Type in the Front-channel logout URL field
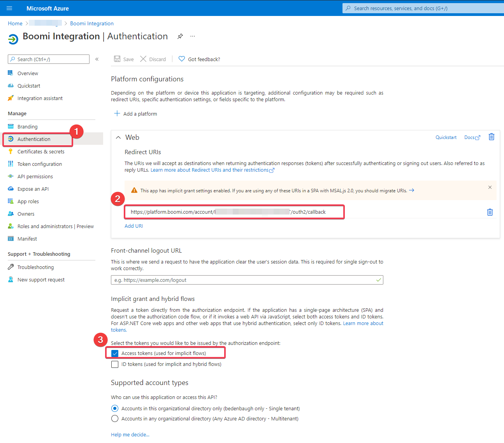The image size is (504, 443). point(247,280)
